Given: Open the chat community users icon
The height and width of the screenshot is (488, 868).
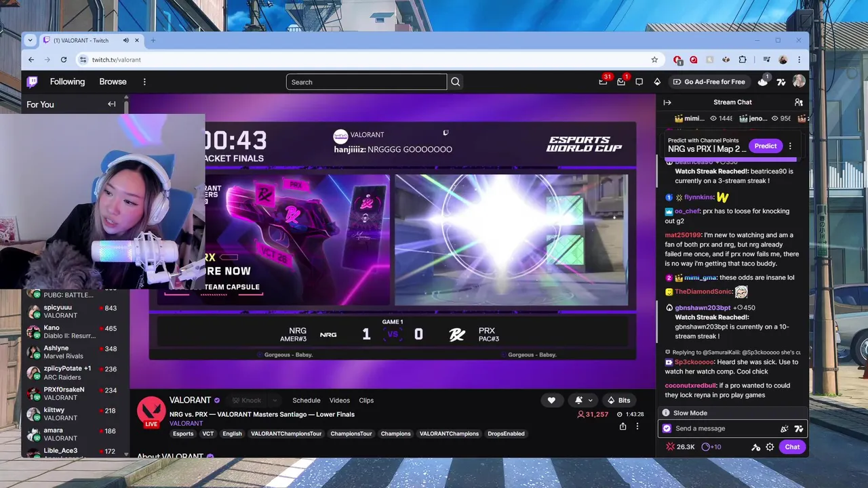Looking at the screenshot, I should pyautogui.click(x=798, y=102).
